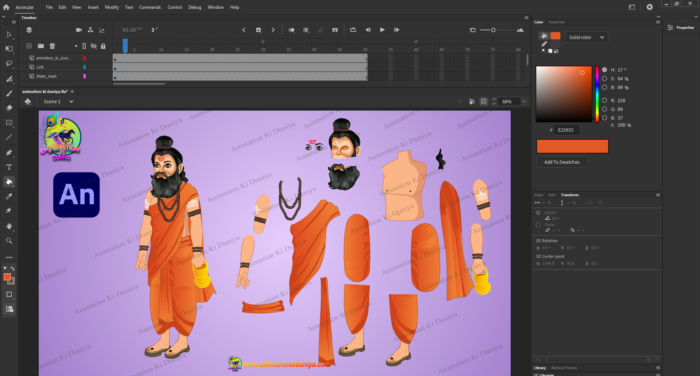Open the Properties panel button

(681, 28)
